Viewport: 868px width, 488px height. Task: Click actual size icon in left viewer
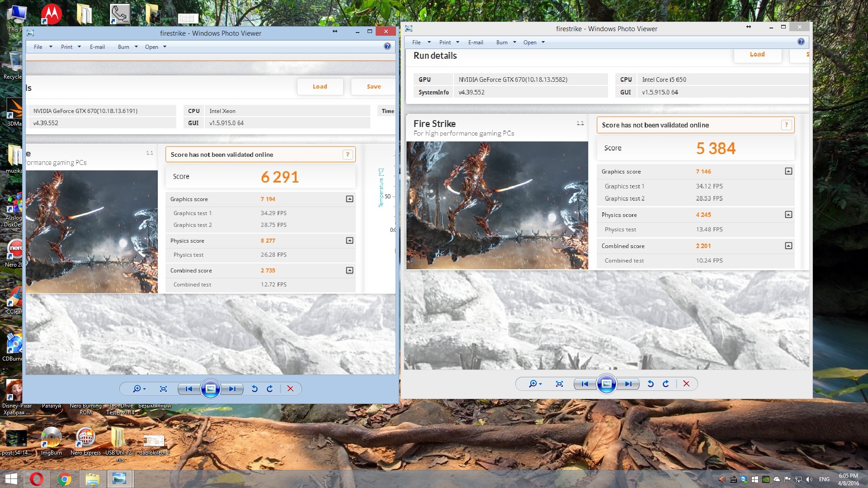pyautogui.click(x=164, y=389)
